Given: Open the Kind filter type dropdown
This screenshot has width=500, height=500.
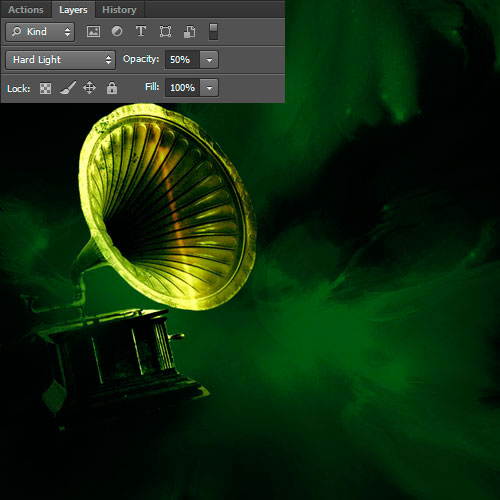Looking at the screenshot, I should point(40,32).
